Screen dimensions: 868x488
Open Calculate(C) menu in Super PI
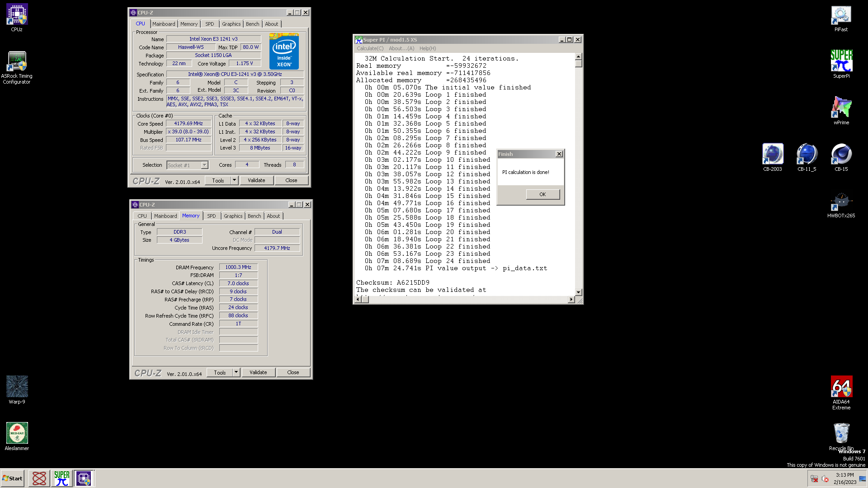[x=370, y=48]
